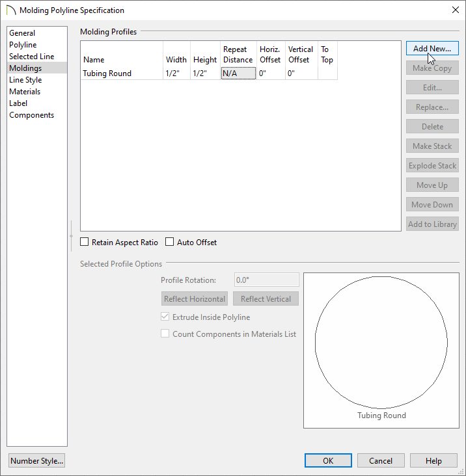Open Help for this dialog
The image size is (466, 476).
click(x=433, y=461)
